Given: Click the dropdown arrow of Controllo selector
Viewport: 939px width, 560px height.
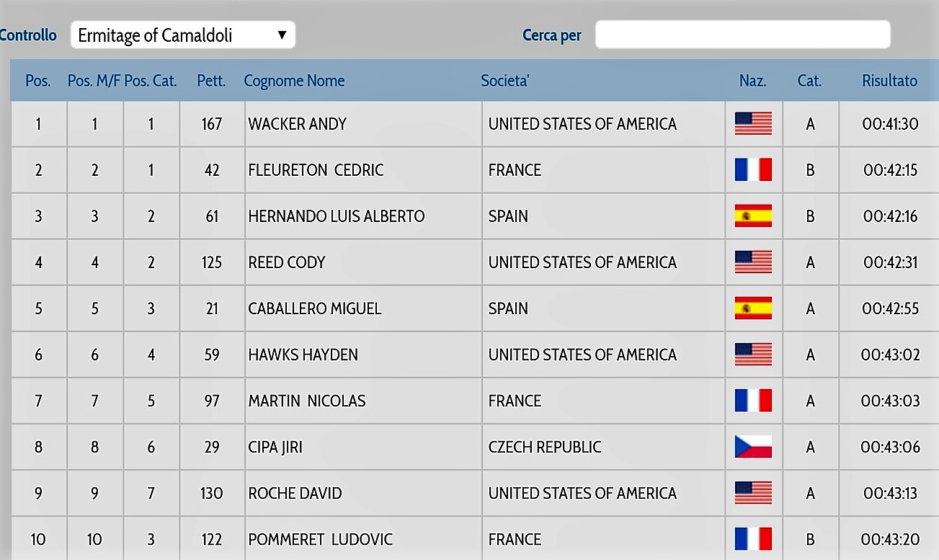Looking at the screenshot, I should tap(282, 35).
